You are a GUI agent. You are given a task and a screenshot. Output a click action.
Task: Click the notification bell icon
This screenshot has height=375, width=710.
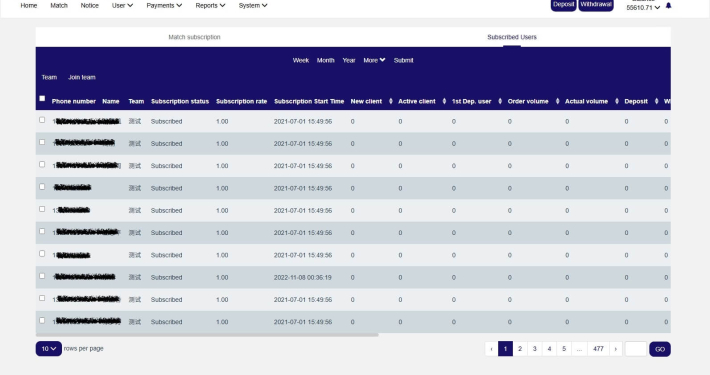[x=668, y=5]
